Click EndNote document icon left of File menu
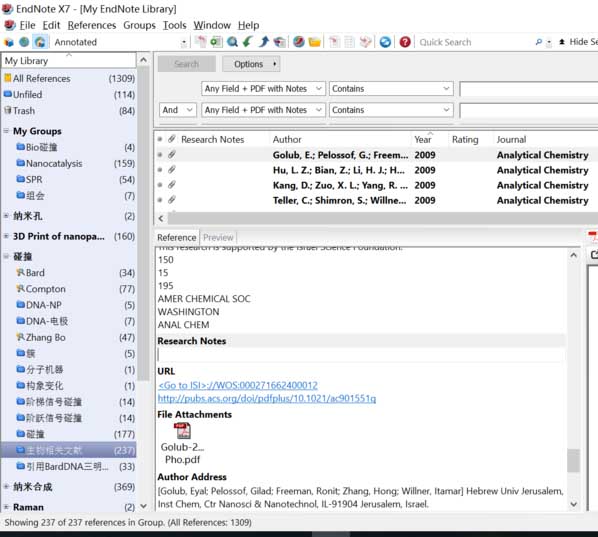Screen dimensions: 598x537 pyautogui.click(x=10, y=25)
